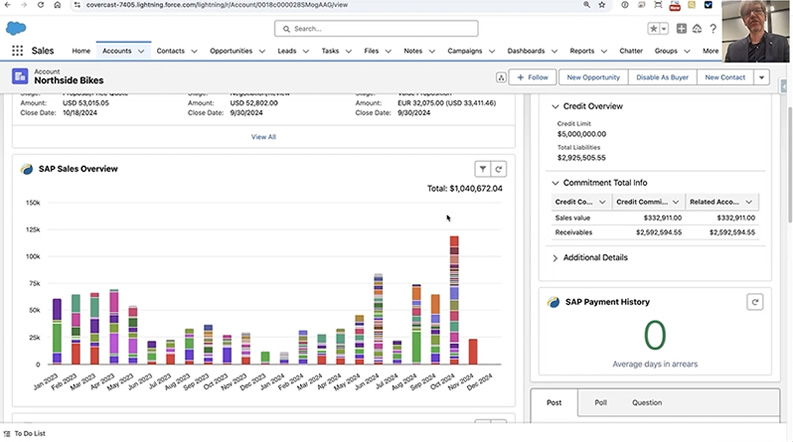This screenshot has height=442, width=793.
Task: Open the Contacts tab
Action: point(170,51)
